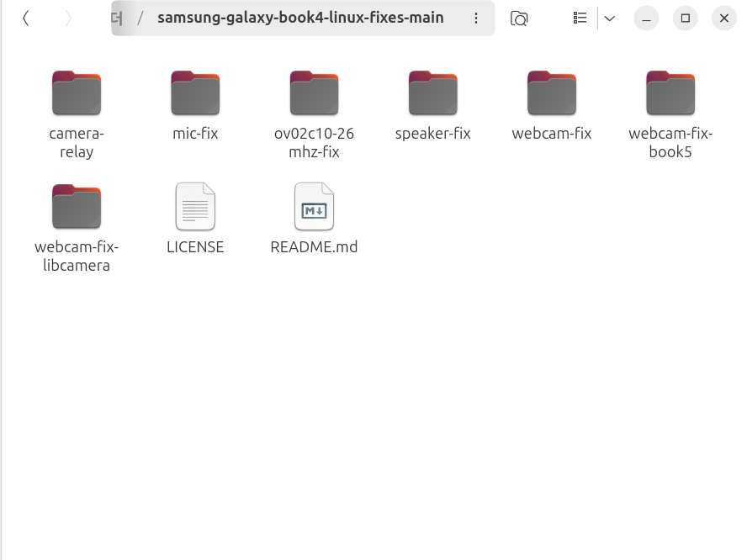
Task: Select the webcam-fix-book5 folder icon
Action: (670, 92)
